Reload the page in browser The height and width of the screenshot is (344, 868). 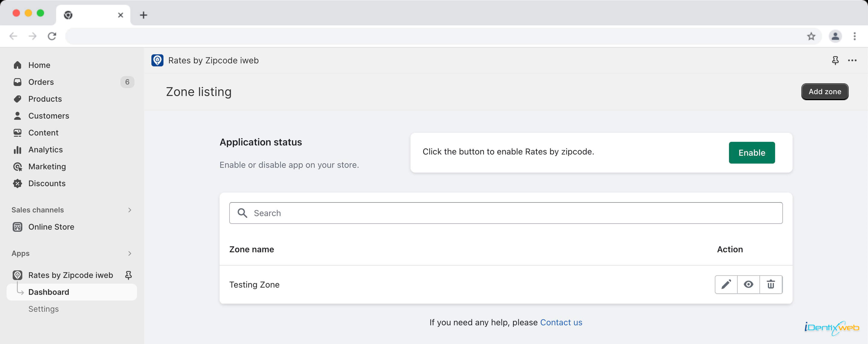click(52, 36)
